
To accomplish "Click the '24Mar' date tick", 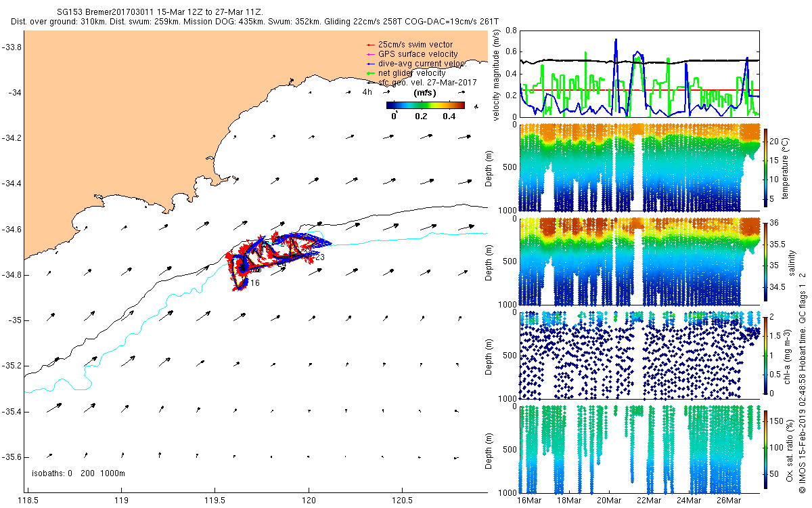I will (x=689, y=501).
